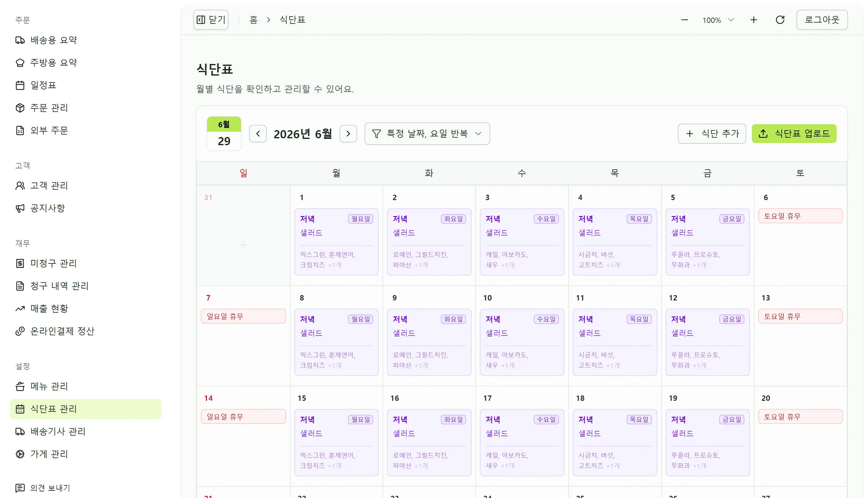Click the billing history document icon

[20, 286]
